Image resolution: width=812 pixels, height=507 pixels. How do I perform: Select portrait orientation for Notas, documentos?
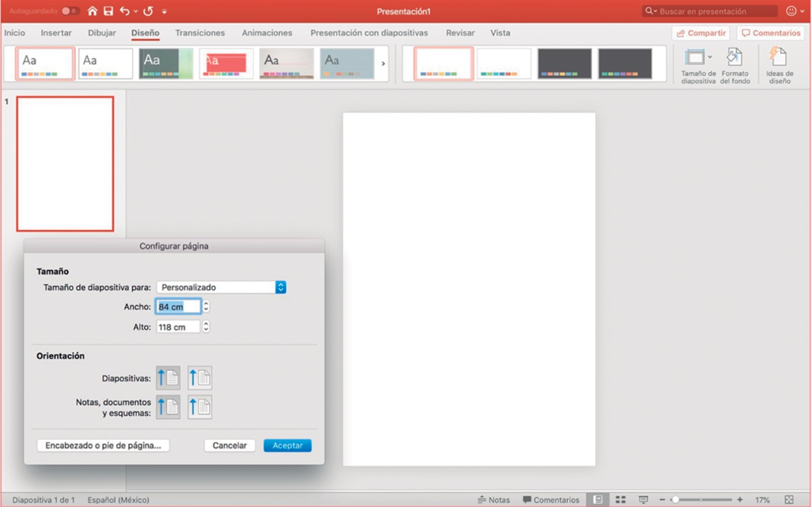point(168,407)
